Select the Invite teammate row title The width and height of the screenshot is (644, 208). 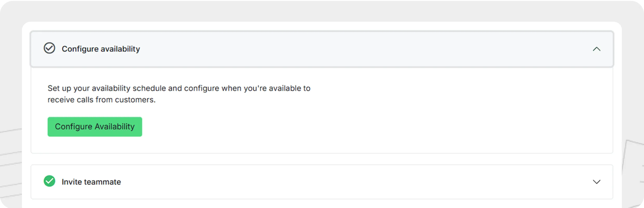(91, 182)
